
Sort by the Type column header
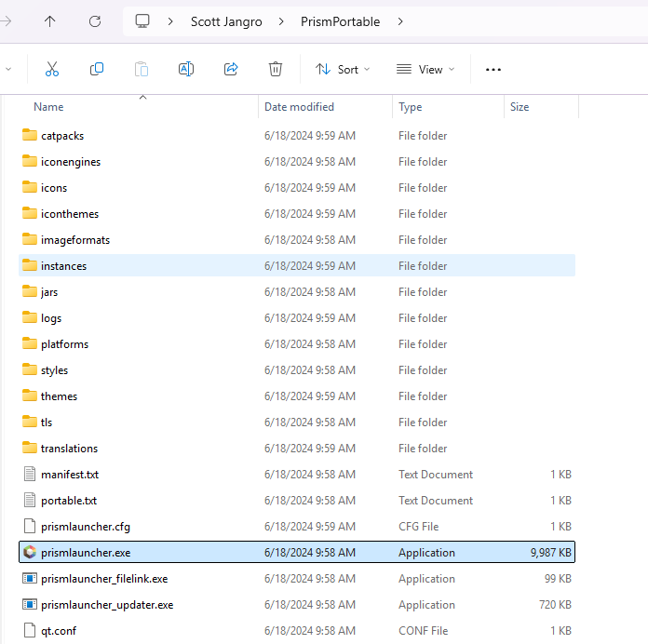[x=410, y=107]
